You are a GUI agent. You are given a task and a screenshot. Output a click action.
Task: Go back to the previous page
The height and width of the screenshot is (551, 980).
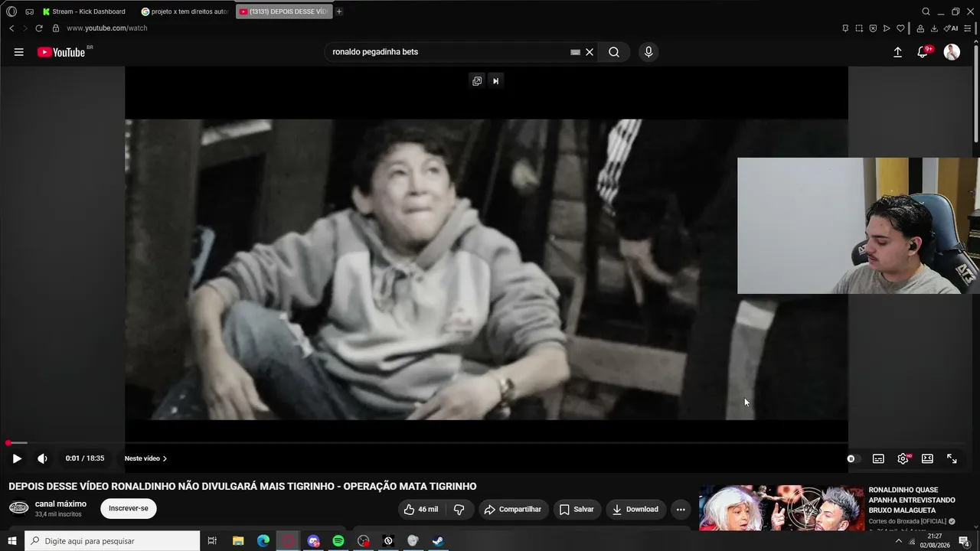click(x=11, y=28)
